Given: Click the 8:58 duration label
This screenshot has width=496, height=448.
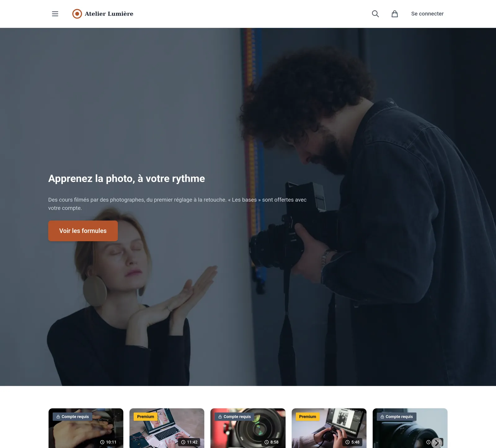Looking at the screenshot, I should tap(272, 442).
